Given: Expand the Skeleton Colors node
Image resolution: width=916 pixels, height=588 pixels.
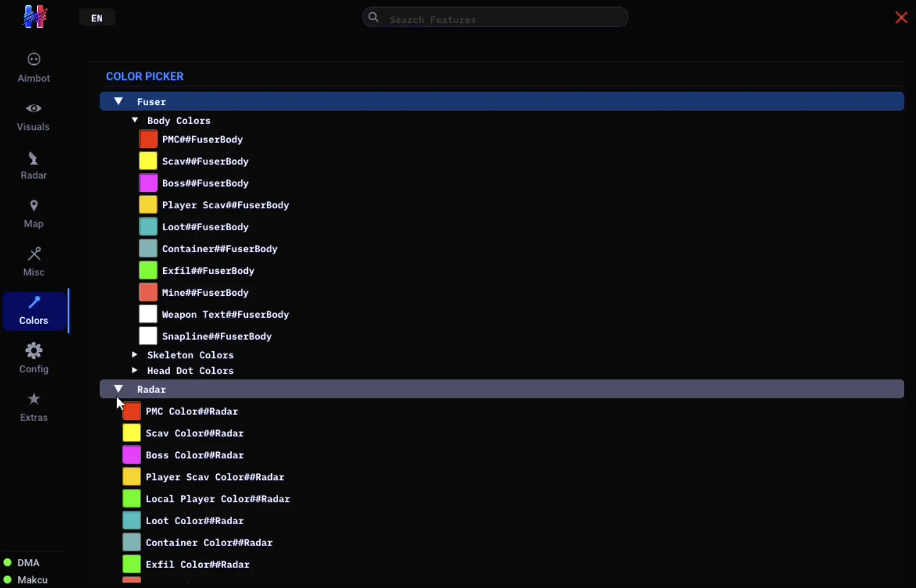Looking at the screenshot, I should click(135, 355).
